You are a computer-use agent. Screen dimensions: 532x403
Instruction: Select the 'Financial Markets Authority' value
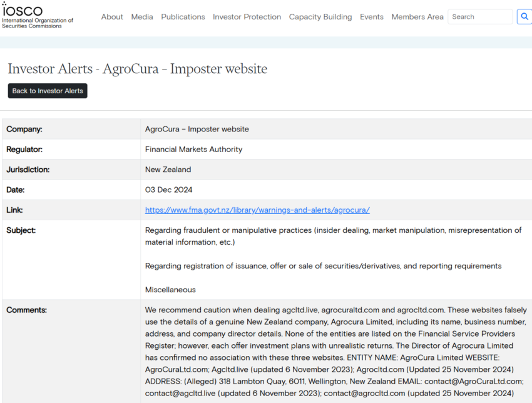click(x=194, y=150)
